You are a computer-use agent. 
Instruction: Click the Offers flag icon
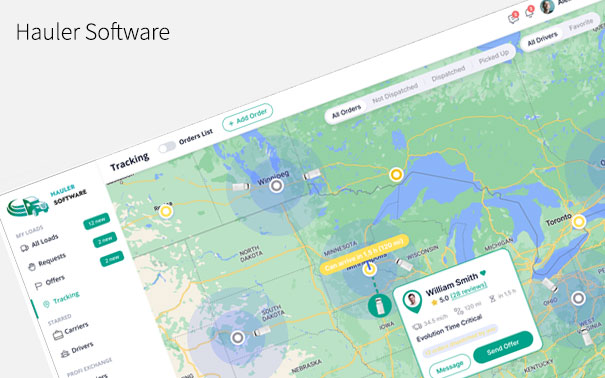pyautogui.click(x=38, y=286)
